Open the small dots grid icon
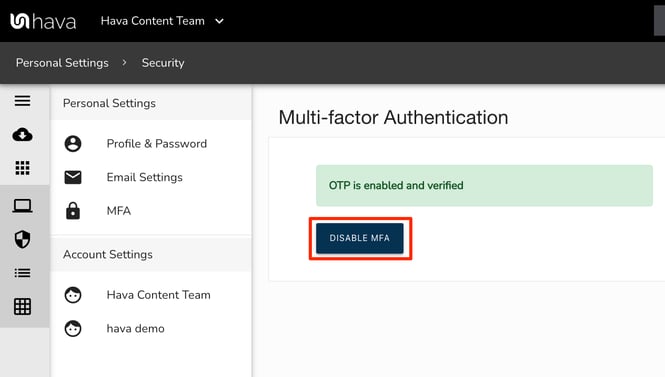665x377 pixels. coord(22,168)
